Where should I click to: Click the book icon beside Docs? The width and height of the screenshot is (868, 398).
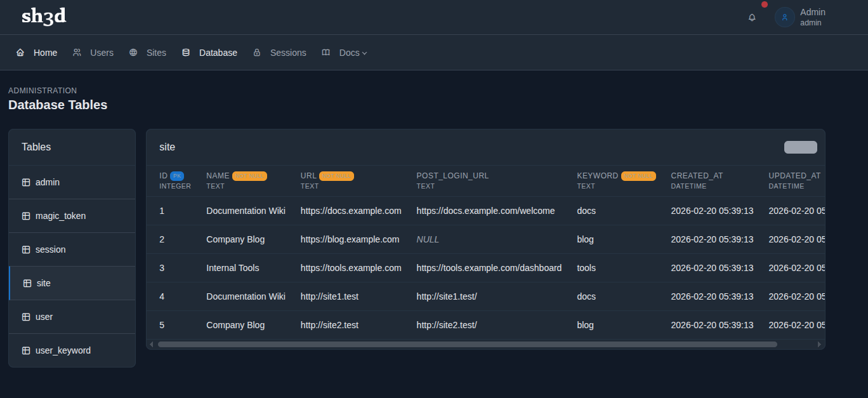pos(326,53)
